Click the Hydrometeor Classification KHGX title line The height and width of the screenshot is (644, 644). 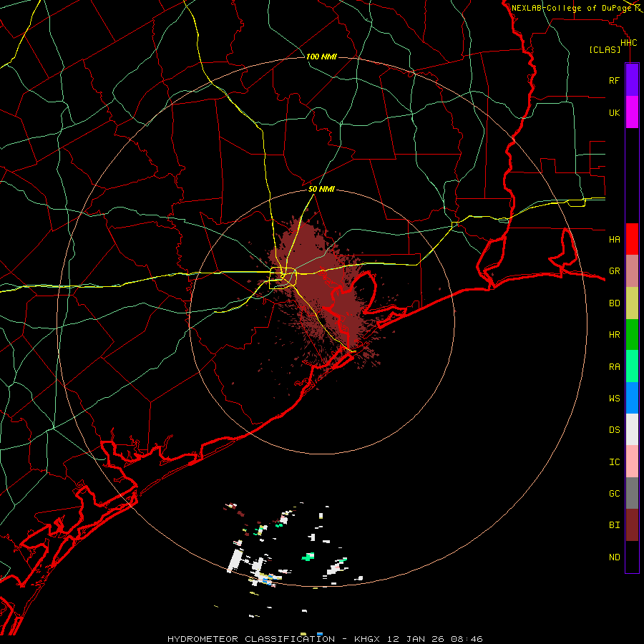[325, 639]
